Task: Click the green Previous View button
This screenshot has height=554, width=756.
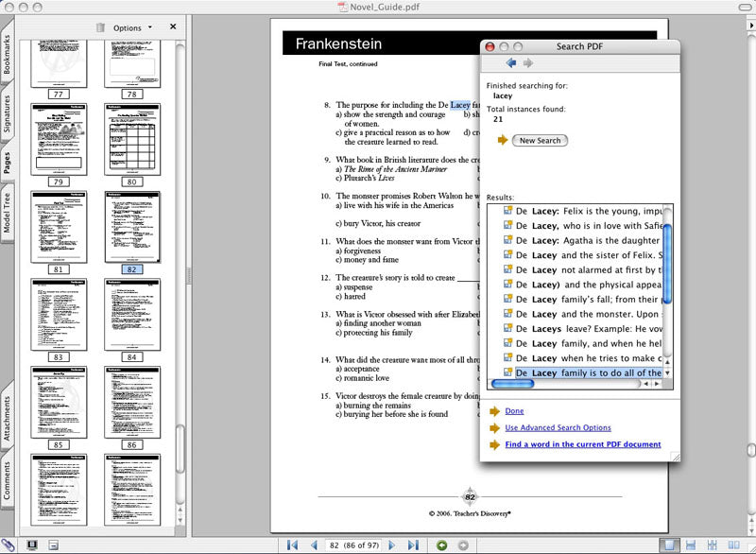Action: (441, 545)
